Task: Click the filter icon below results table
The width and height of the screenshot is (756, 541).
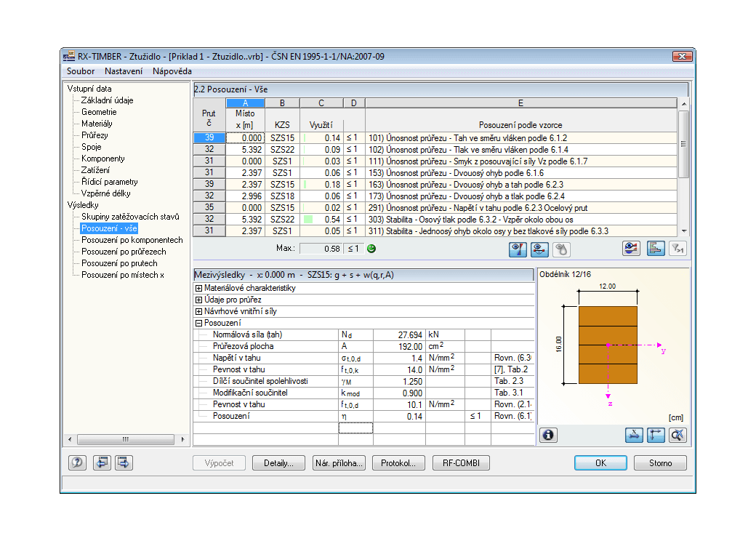Action: pos(677,249)
